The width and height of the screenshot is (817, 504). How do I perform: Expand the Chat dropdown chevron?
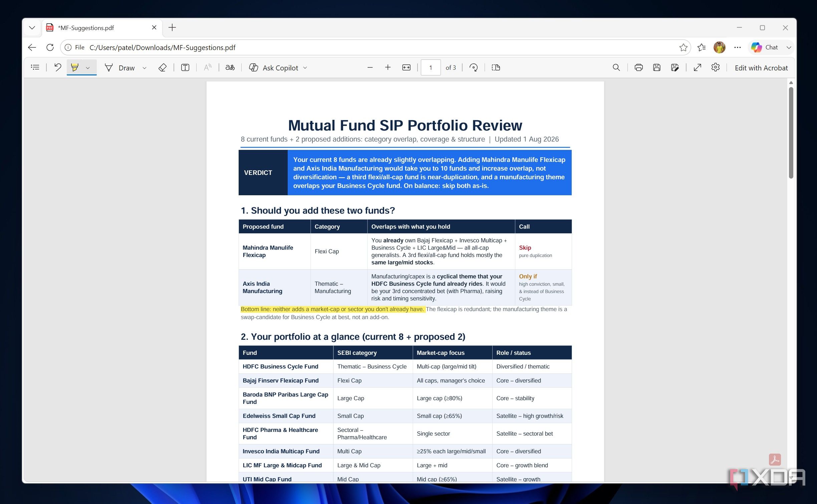(x=789, y=47)
